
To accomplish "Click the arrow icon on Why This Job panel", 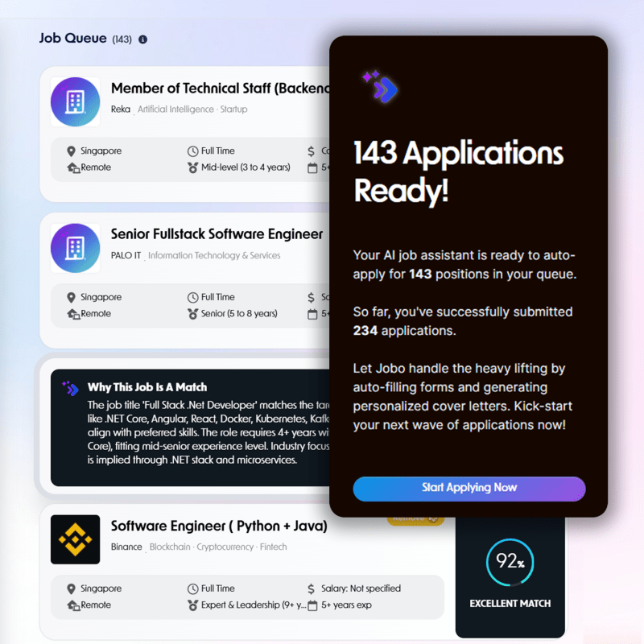I will [x=71, y=389].
